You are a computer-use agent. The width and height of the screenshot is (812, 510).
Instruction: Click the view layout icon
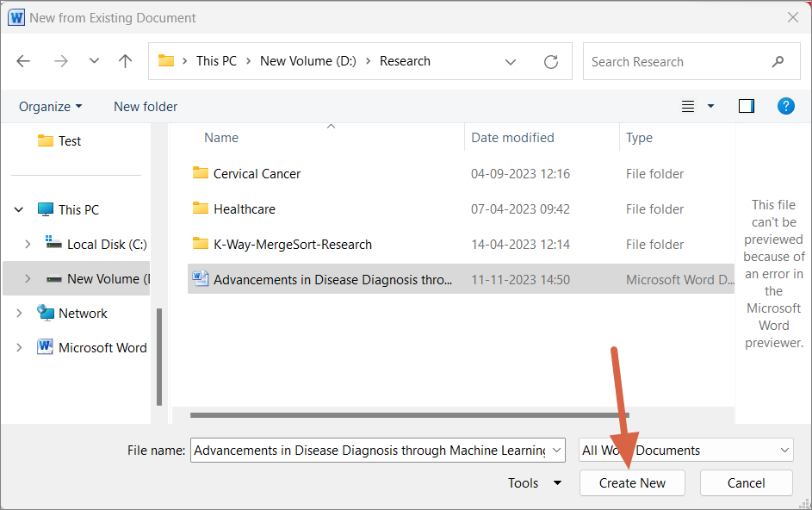click(x=688, y=106)
